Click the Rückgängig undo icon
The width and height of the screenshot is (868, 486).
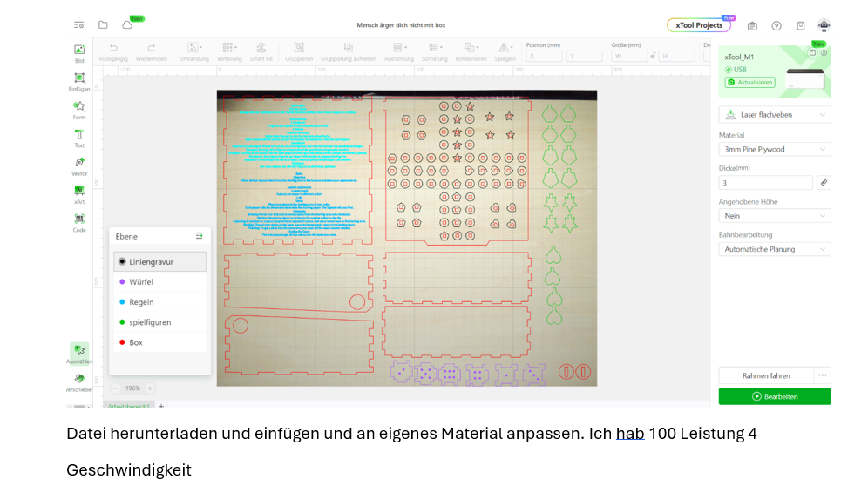113,49
